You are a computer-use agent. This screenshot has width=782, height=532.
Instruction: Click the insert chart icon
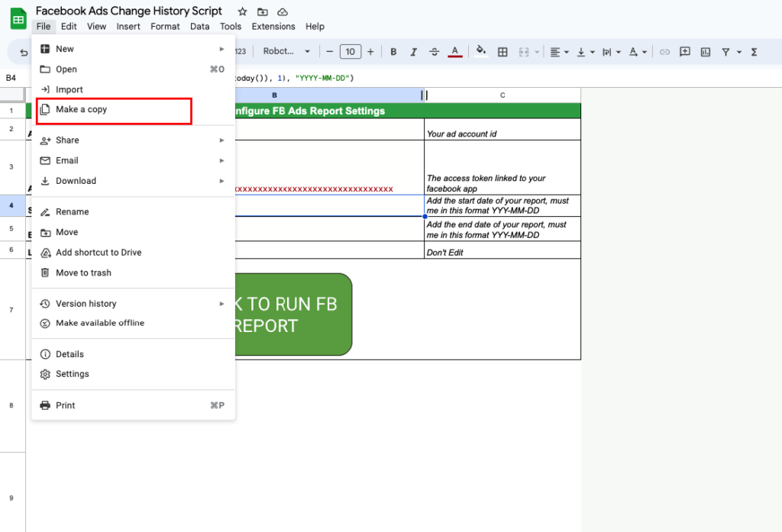point(705,52)
